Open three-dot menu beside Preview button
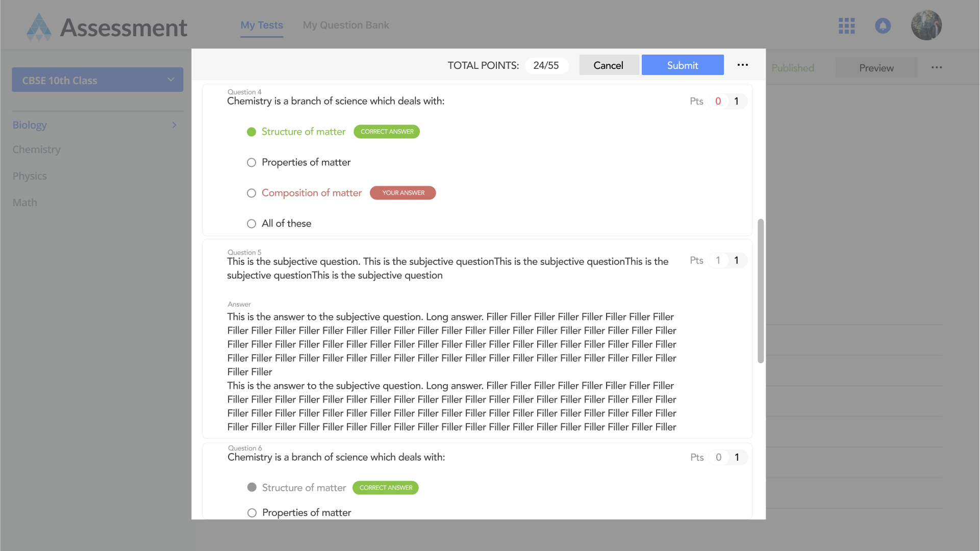 coord(936,68)
